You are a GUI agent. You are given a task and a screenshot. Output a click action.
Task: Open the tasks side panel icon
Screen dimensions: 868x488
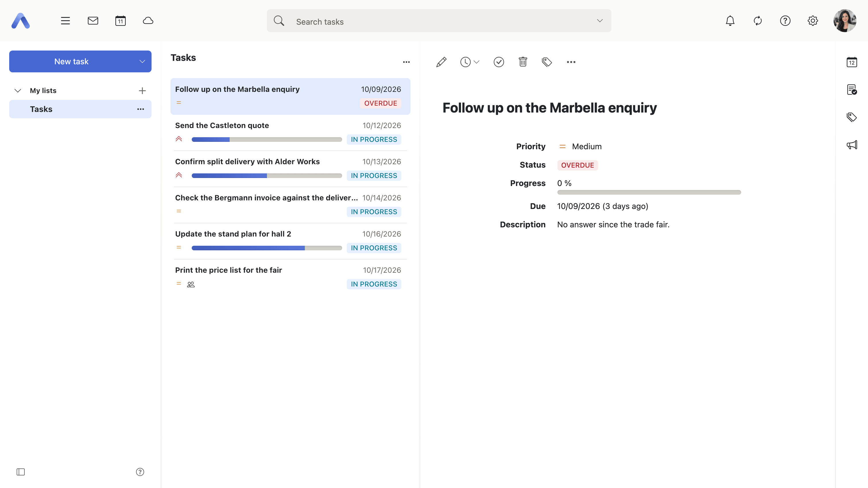click(x=852, y=90)
